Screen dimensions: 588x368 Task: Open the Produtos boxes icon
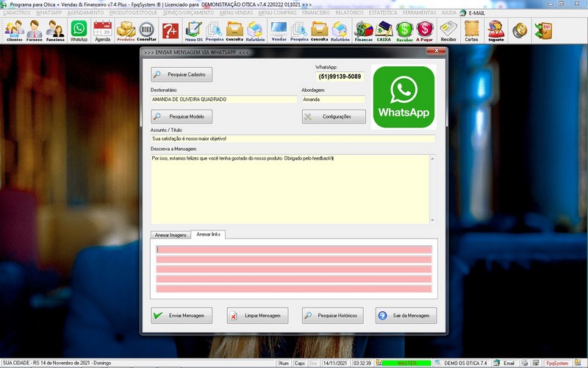[x=126, y=31]
